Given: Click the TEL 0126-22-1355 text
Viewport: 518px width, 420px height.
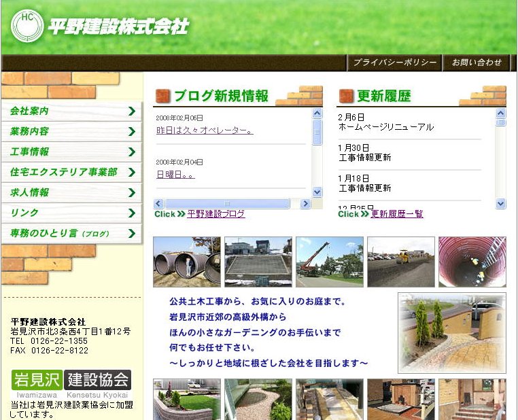Looking at the screenshot, I should 49,340.
